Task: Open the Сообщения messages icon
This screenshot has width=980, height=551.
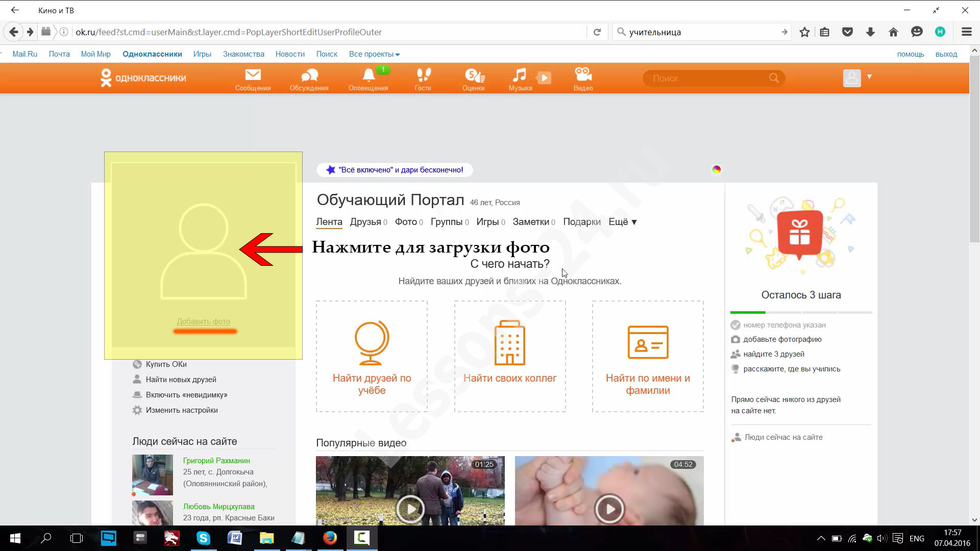Action: coord(253,79)
